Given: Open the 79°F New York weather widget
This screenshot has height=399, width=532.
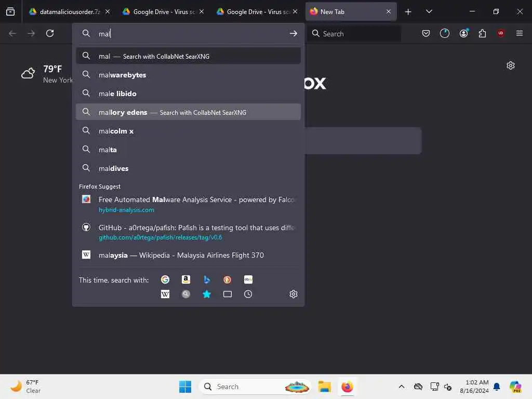Looking at the screenshot, I should 47,74.
